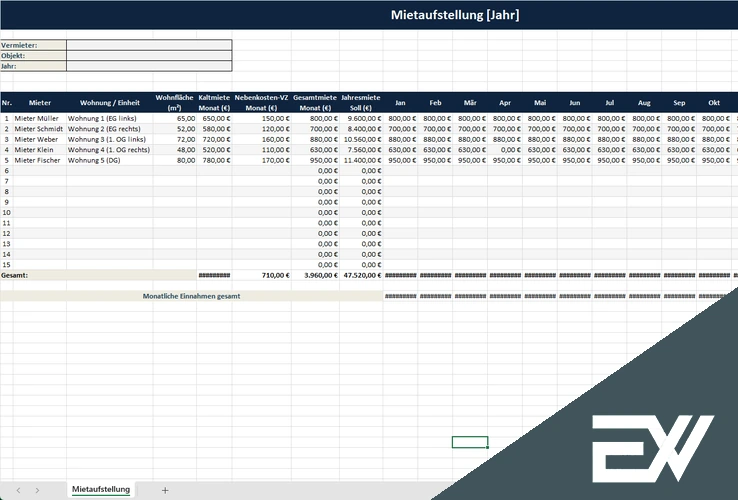Viewport: 738px width, 500px height.
Task: Select row number 15 cell
Action: tap(7, 265)
